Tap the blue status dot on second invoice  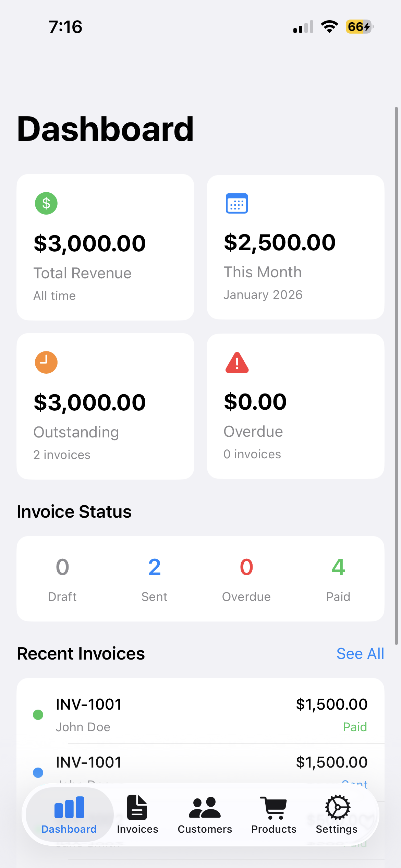coord(38,772)
